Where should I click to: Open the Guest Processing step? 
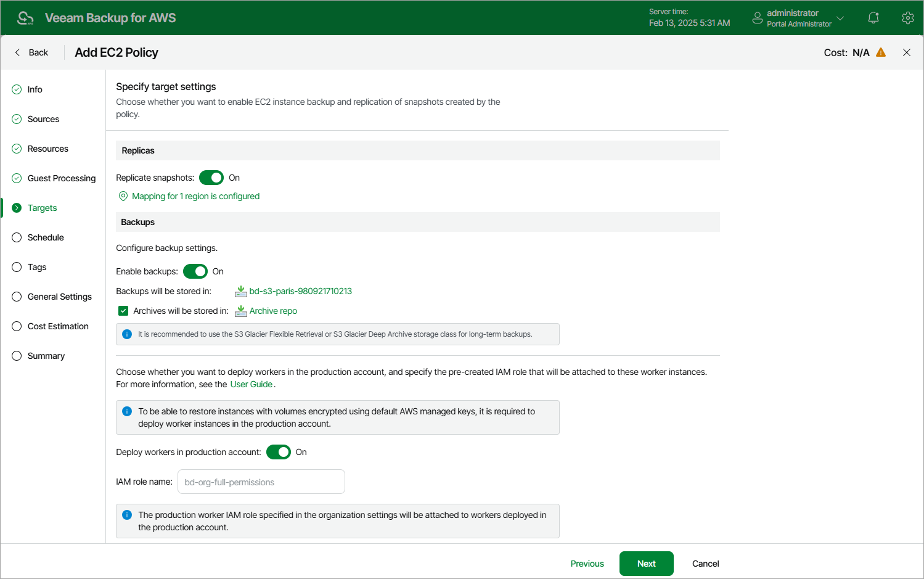(62, 178)
